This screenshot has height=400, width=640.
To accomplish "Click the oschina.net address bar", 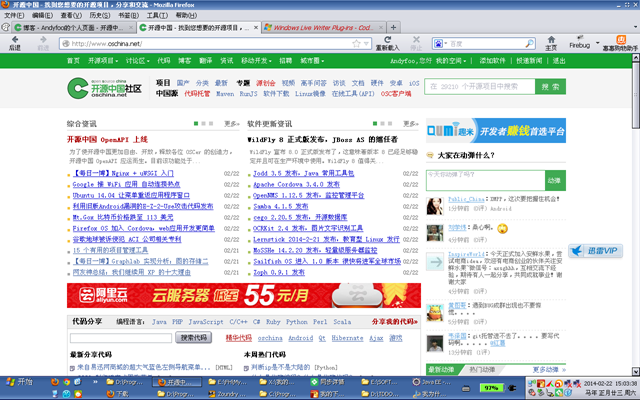I will 200,44.
